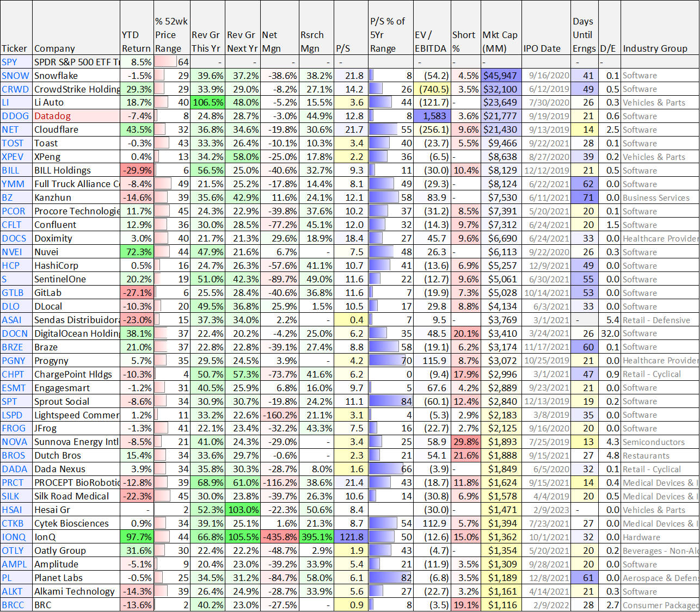The width and height of the screenshot is (700, 612).
Task: Click ChargePoint's short interest 17.9%
Action: 465,374
